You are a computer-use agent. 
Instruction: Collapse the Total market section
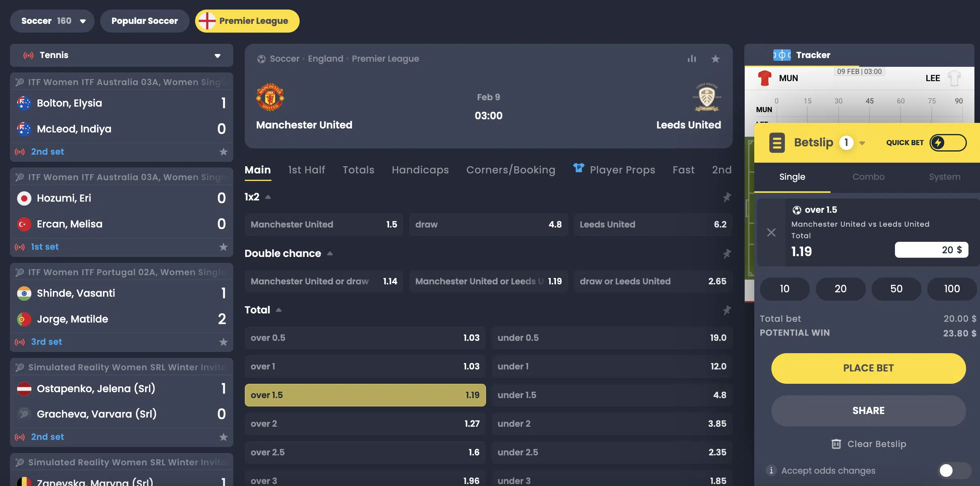pyautogui.click(x=279, y=310)
